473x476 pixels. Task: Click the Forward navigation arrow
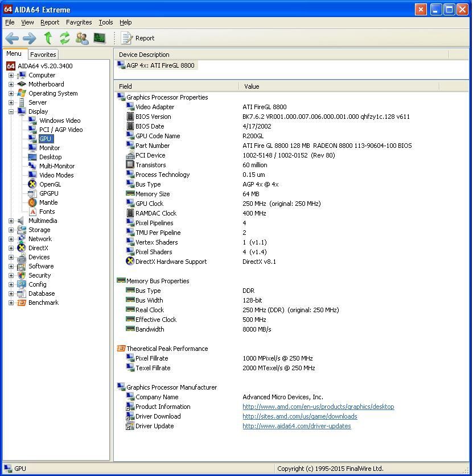tap(30, 38)
